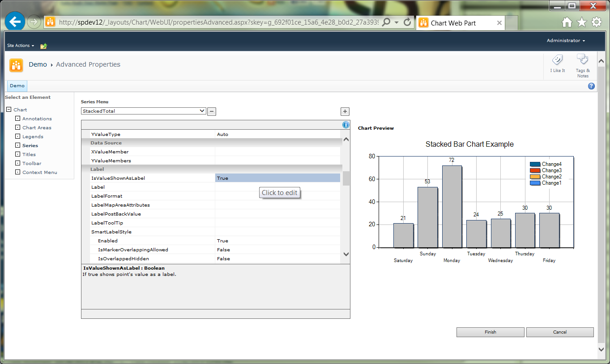Viewport: 610px width, 364px height.
Task: Select Toolbar in the element tree
Action: 32,163
